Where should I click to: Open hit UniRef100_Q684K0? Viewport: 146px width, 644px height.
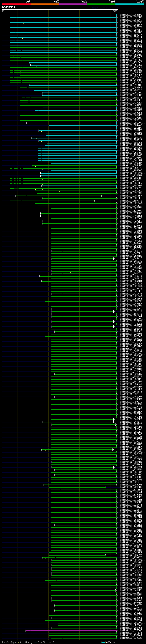pos(131,110)
